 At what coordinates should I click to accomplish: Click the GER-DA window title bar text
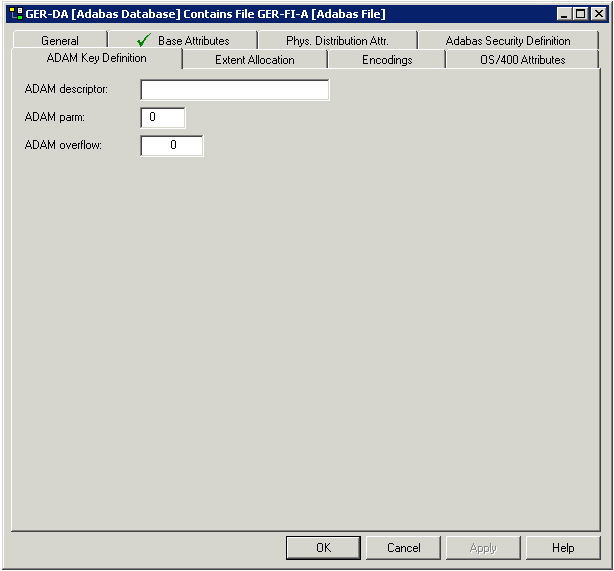pos(205,14)
